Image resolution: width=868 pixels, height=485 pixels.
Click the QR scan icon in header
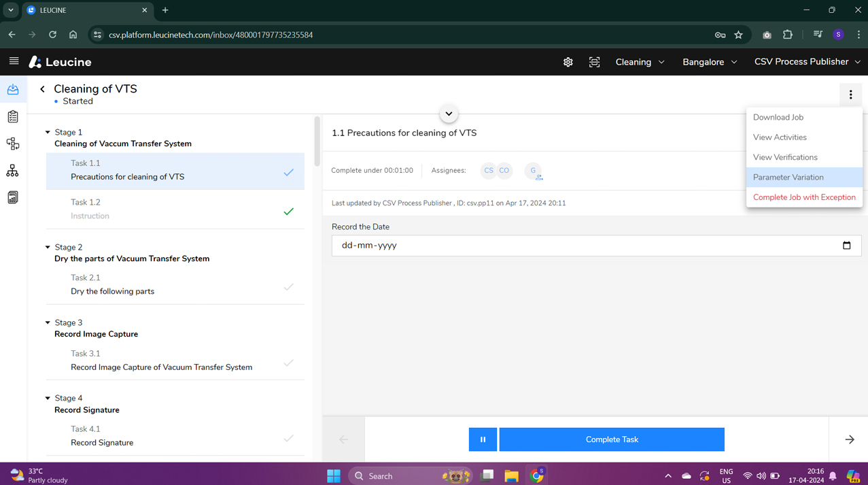594,62
